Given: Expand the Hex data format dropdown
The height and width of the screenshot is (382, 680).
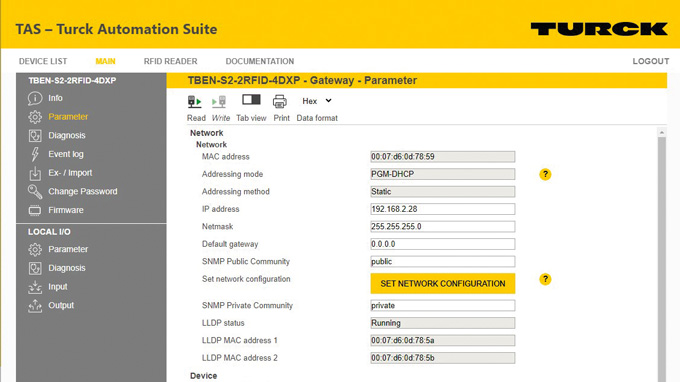Looking at the screenshot, I should pyautogui.click(x=317, y=101).
